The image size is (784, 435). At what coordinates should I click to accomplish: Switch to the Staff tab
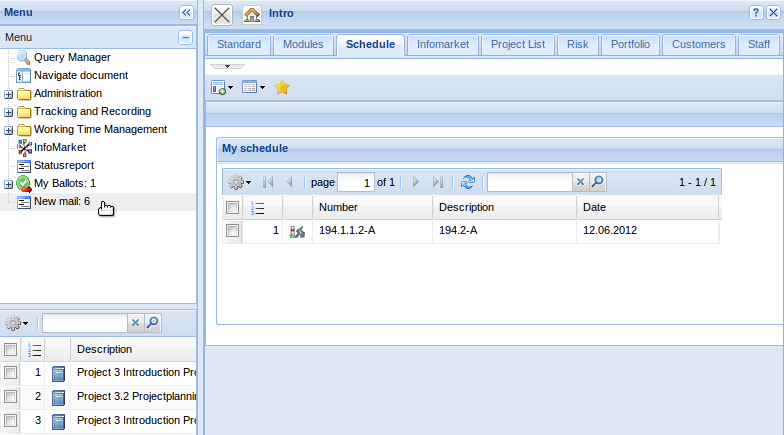point(758,44)
